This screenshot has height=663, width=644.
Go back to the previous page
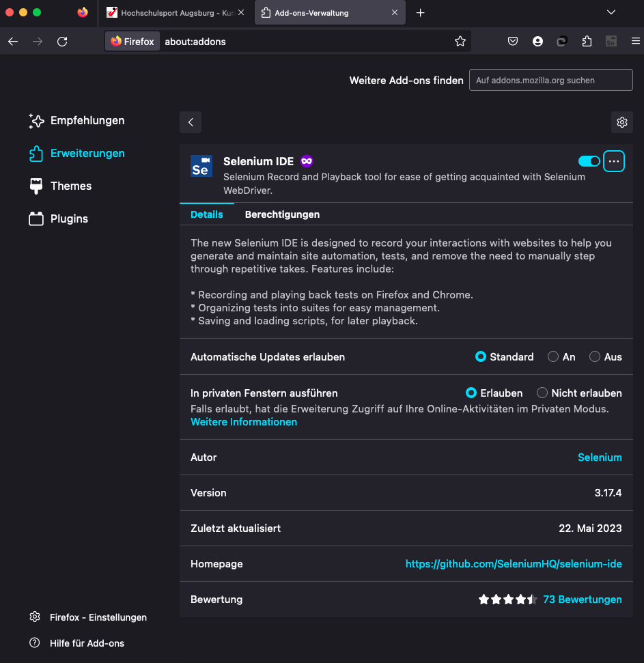13,42
